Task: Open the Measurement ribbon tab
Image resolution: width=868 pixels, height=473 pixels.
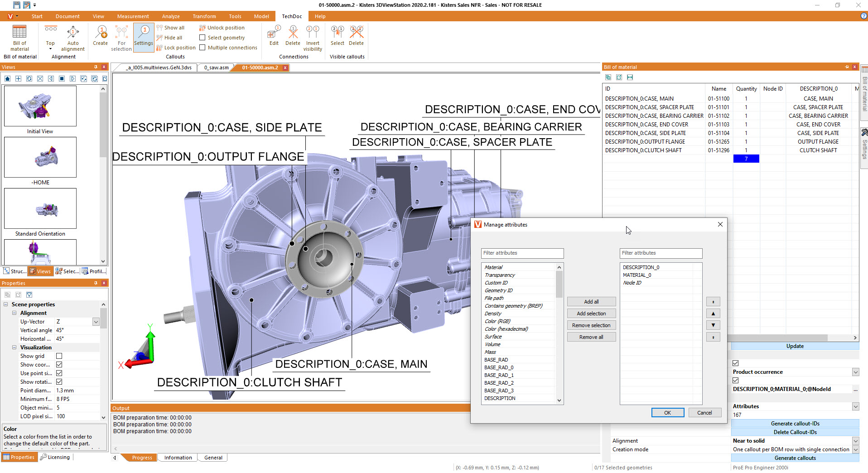Action: pyautogui.click(x=133, y=16)
